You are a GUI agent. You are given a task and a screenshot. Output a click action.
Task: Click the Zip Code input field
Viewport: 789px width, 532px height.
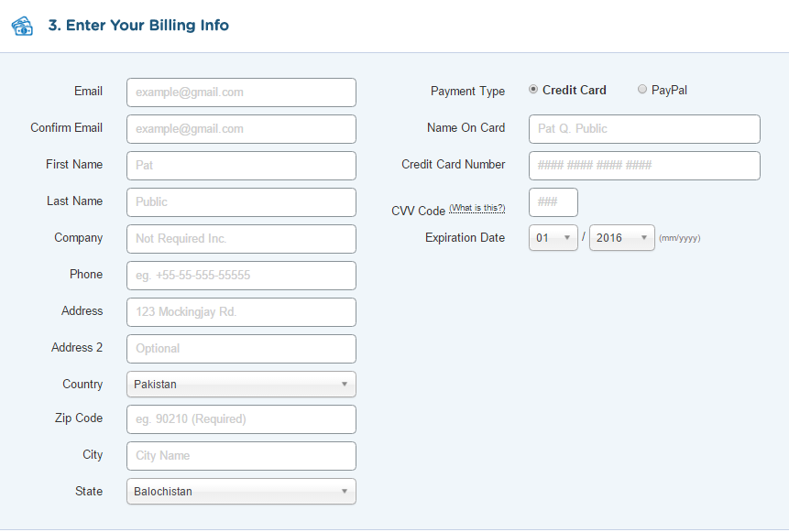[x=241, y=418]
